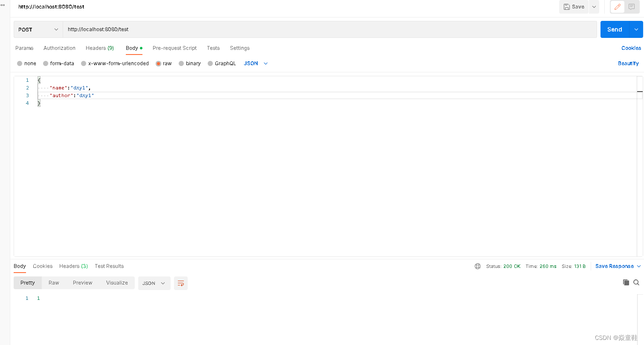The image size is (644, 345).
Task: Select the request Body tab
Action: tap(134, 48)
